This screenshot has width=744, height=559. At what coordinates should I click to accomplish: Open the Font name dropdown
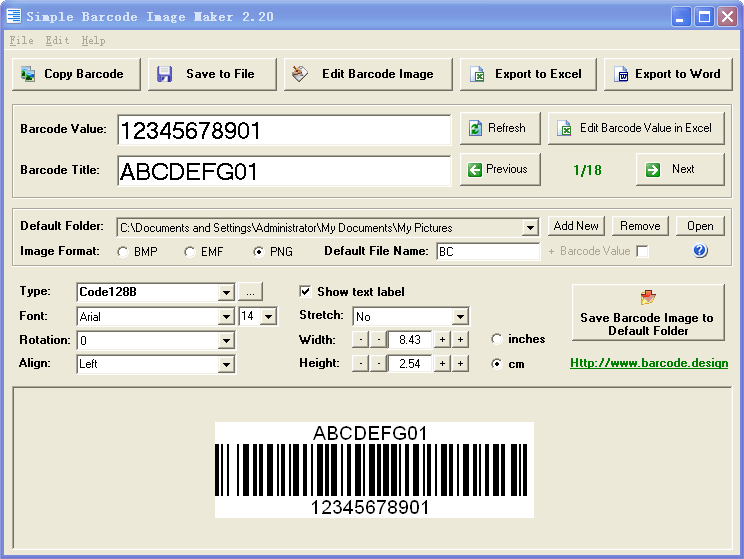226,317
